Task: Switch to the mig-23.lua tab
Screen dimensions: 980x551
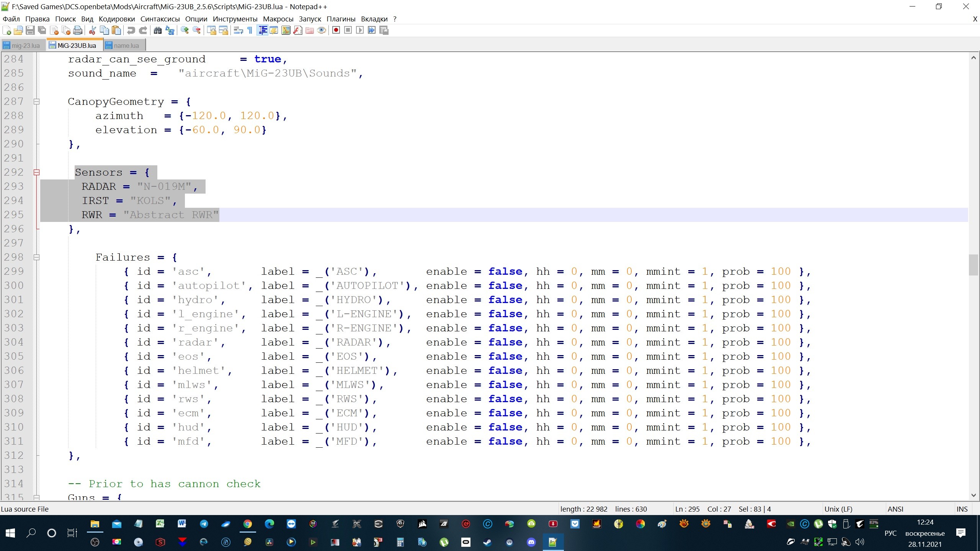Action: pyautogui.click(x=22, y=46)
